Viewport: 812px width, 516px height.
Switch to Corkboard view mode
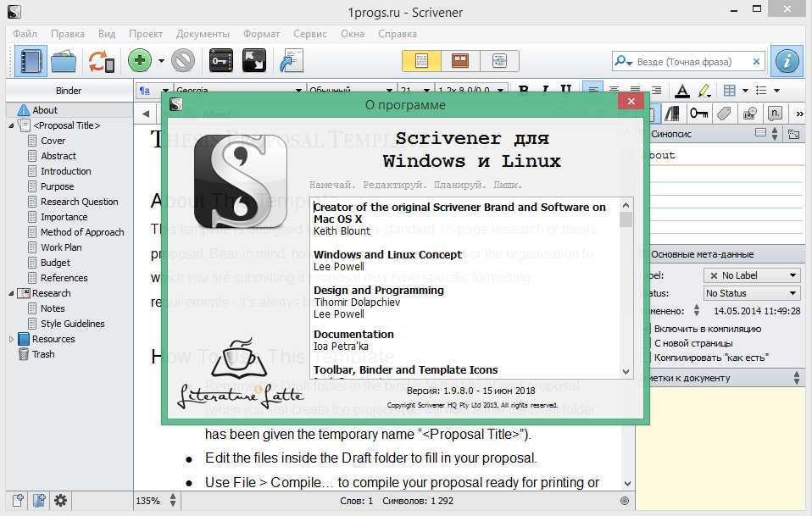click(460, 61)
